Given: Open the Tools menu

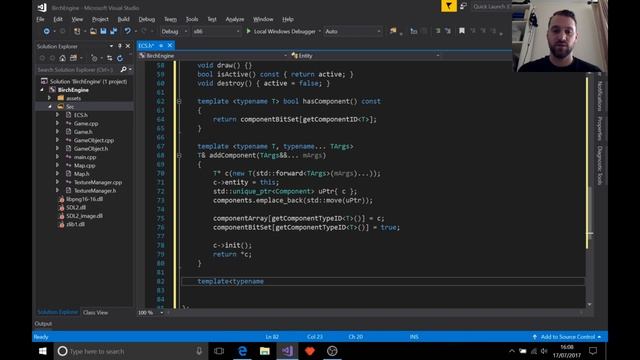Looking at the screenshot, I should click(x=192, y=19).
